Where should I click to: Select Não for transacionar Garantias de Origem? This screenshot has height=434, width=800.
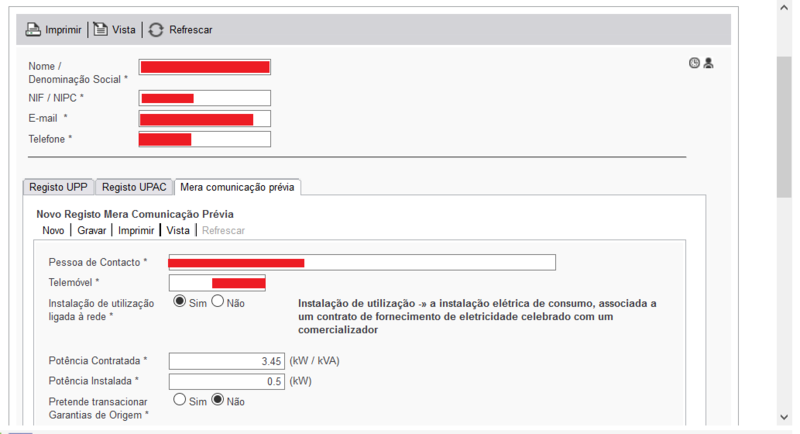pos(218,399)
